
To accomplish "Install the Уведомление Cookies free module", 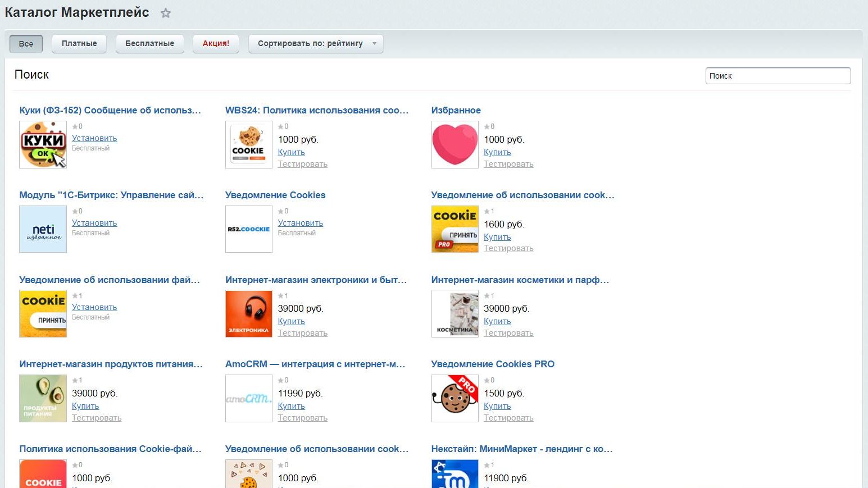I will [x=300, y=223].
